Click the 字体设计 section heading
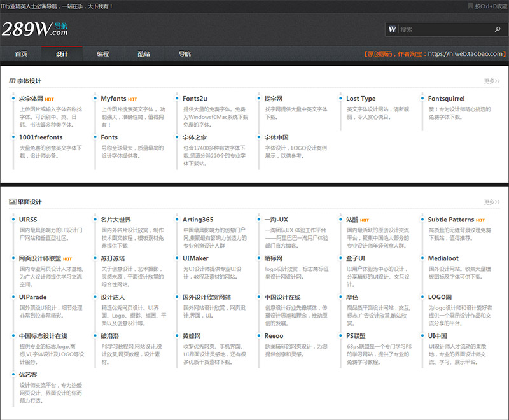The height and width of the screenshot is (420, 509). click(29, 81)
